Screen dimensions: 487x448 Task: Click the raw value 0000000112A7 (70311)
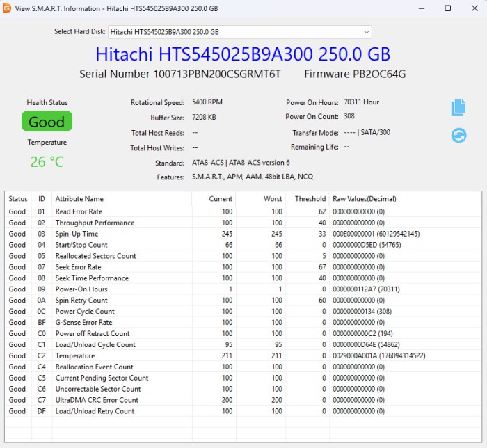point(366,289)
